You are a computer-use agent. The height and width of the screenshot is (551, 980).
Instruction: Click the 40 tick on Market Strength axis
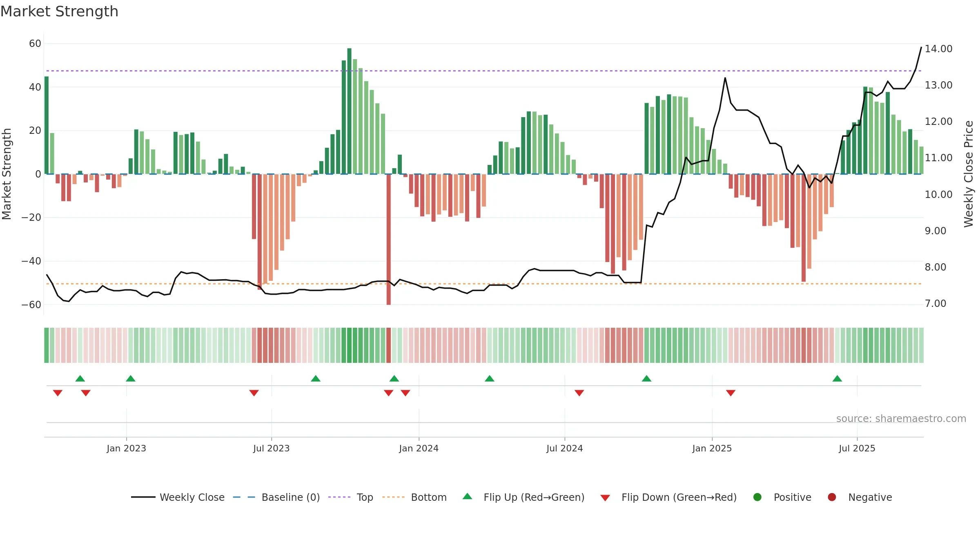tap(35, 87)
